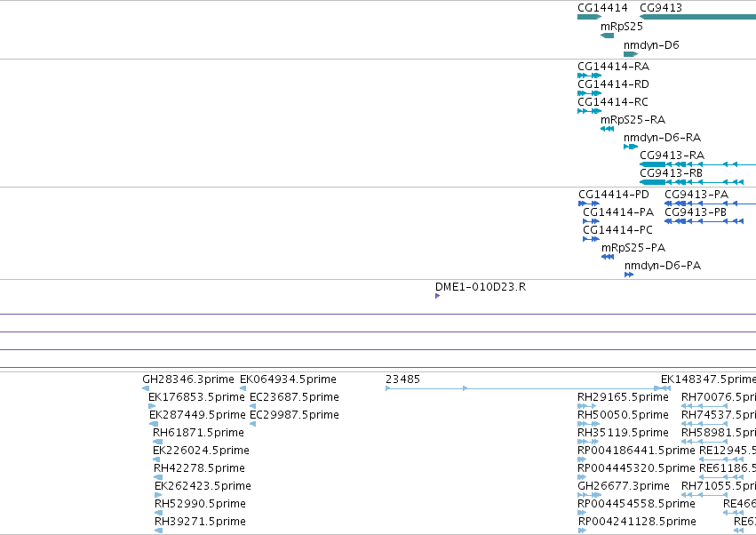Select the RH39271.5prime EST label
This screenshot has width=756, height=535.
(x=201, y=522)
